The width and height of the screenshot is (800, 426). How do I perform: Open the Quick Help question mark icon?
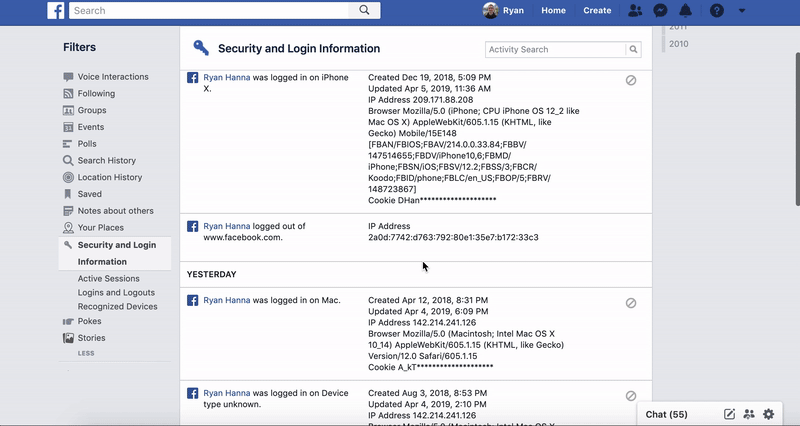pyautogui.click(x=716, y=10)
